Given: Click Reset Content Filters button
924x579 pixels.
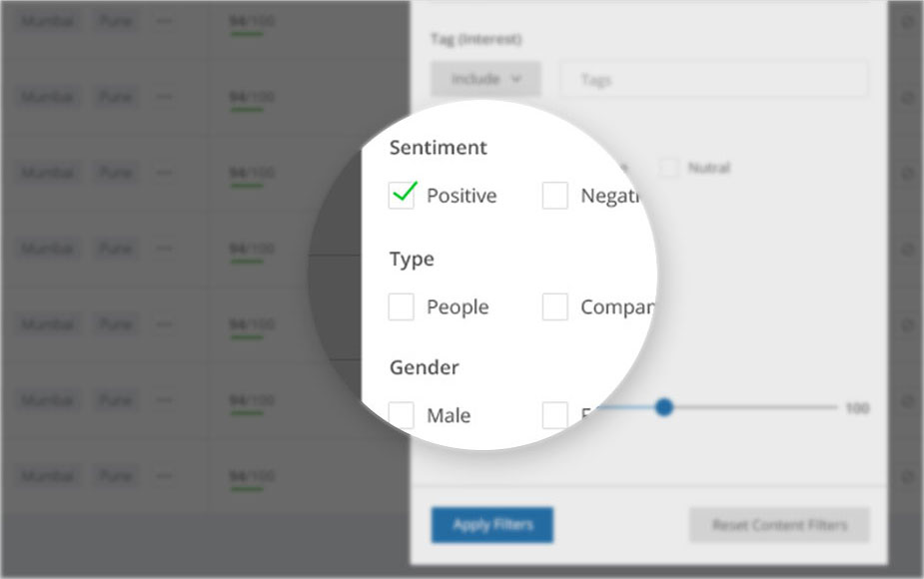Looking at the screenshot, I should click(779, 525).
